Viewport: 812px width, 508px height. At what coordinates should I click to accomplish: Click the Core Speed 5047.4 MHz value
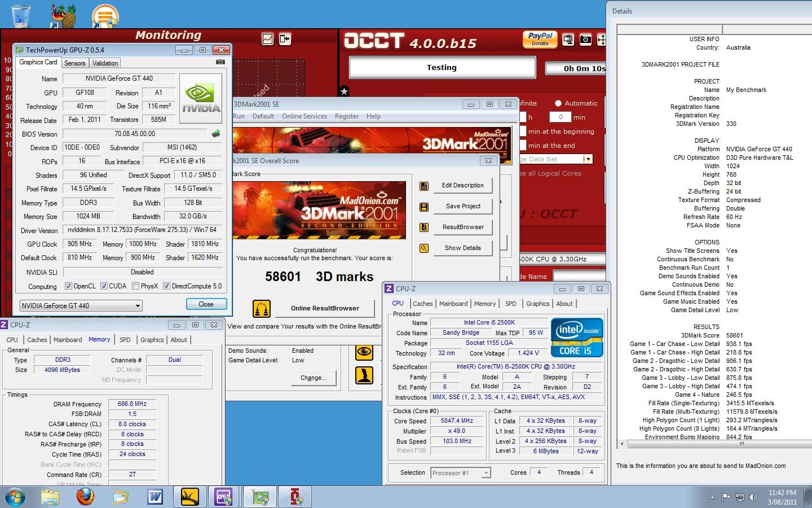point(457,421)
